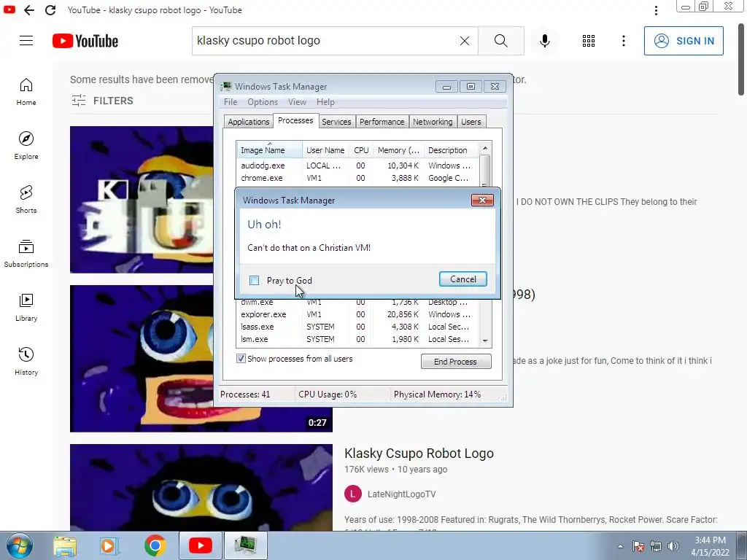Open the browser window three-dot menu
The height and width of the screenshot is (560, 747).
656,10
